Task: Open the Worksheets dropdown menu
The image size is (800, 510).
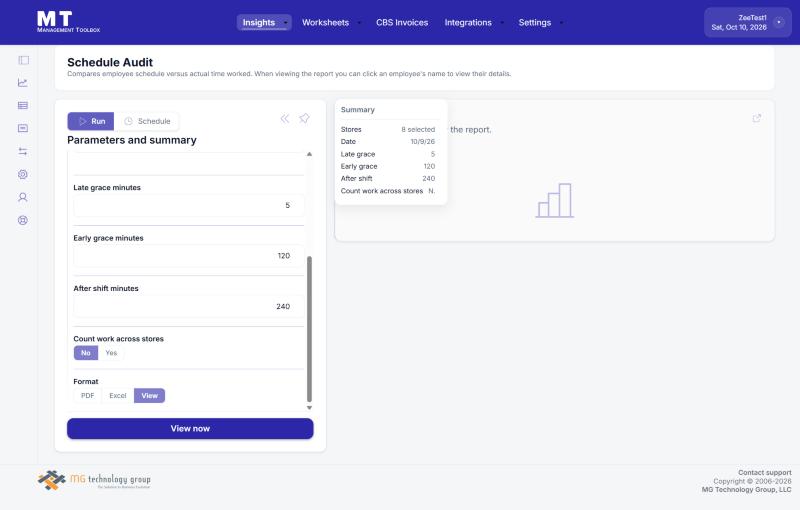Action: 331,22
